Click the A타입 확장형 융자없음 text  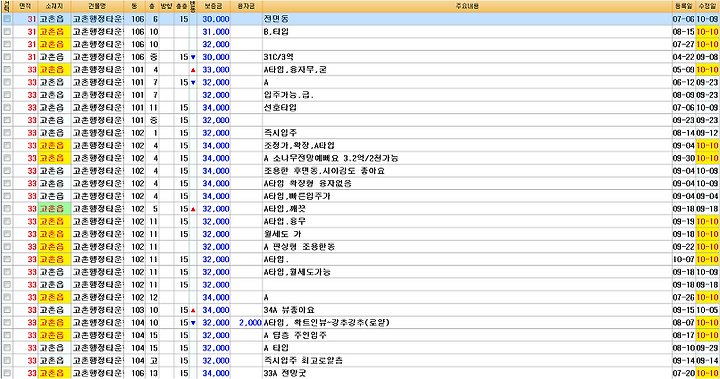pyautogui.click(x=308, y=184)
